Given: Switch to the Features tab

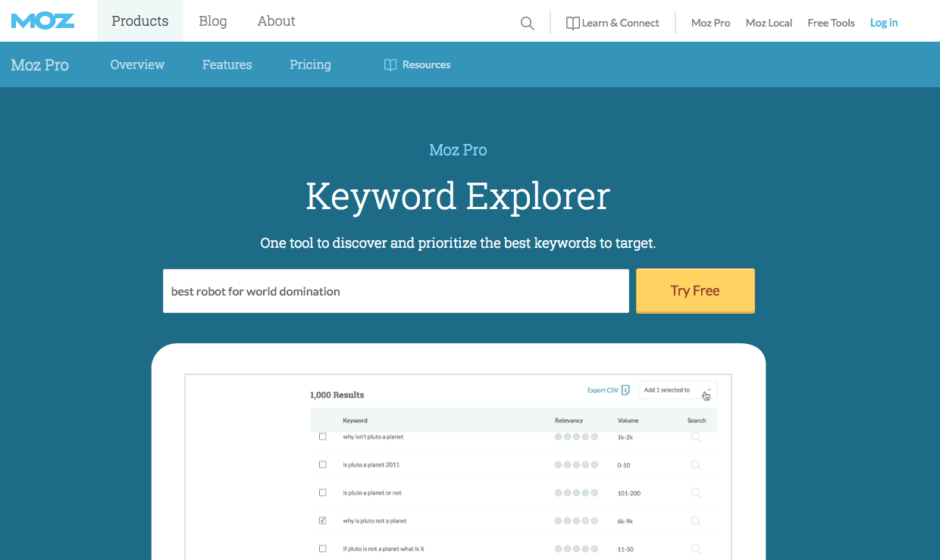Looking at the screenshot, I should (227, 65).
